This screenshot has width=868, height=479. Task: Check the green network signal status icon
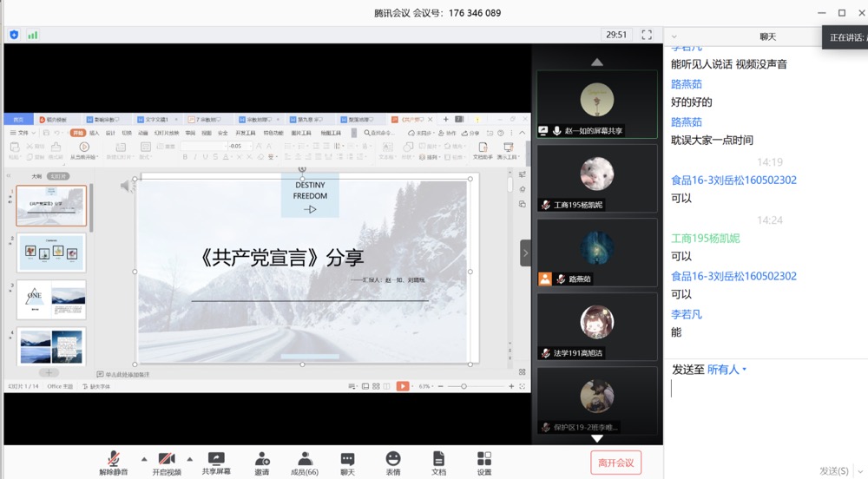[33, 35]
